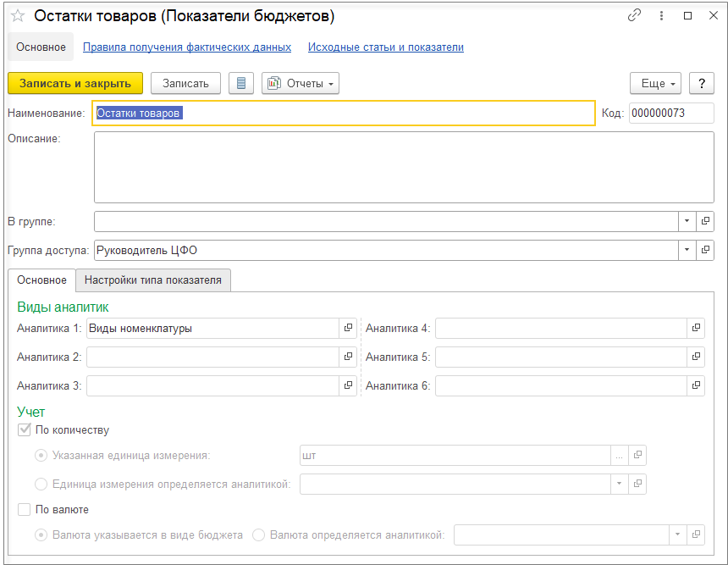
Task: Expand the В группе dropdown list
Action: [686, 221]
